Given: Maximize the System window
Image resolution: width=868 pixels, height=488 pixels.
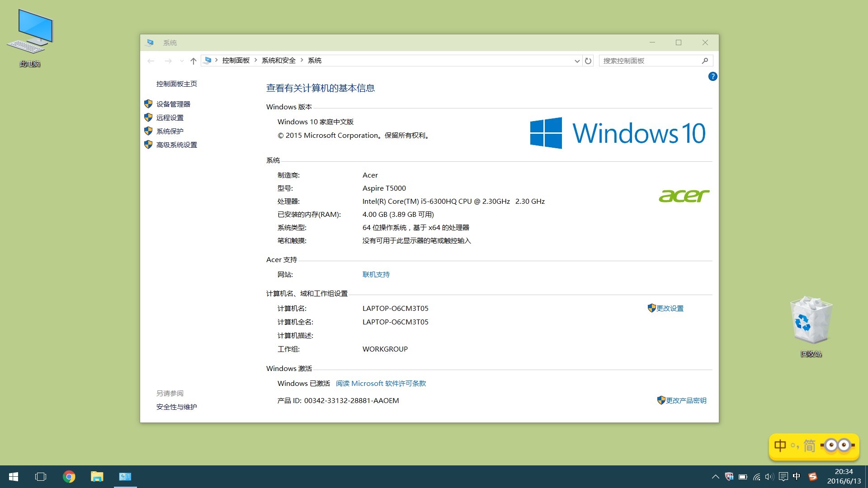Looking at the screenshot, I should click(x=679, y=42).
